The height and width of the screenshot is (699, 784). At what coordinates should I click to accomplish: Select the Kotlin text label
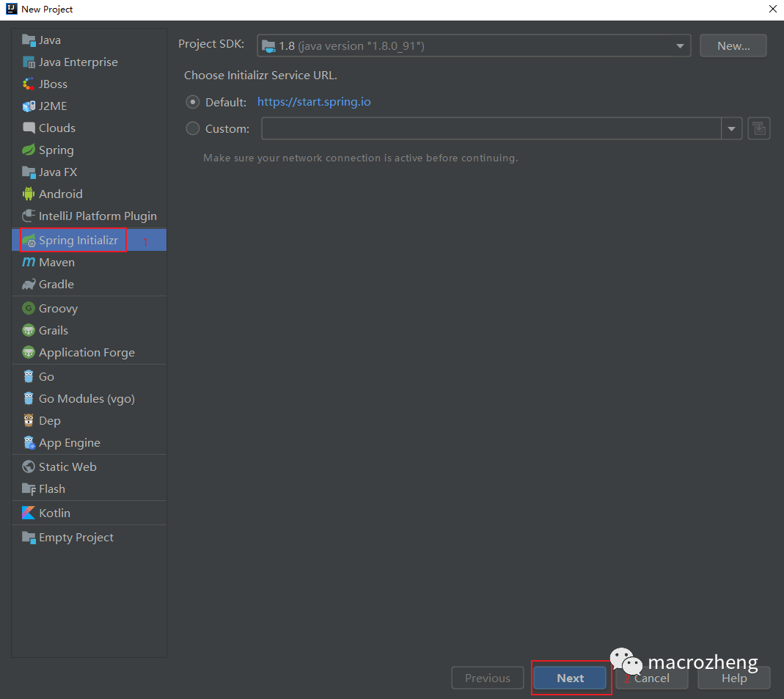coord(54,513)
